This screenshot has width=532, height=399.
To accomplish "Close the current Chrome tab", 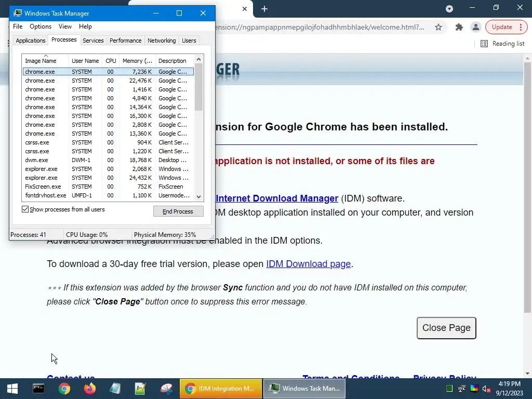I will pyautogui.click(x=245, y=9).
